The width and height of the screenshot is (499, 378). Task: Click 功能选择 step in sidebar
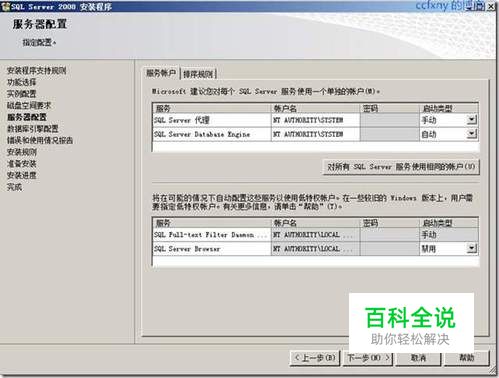[x=22, y=82]
